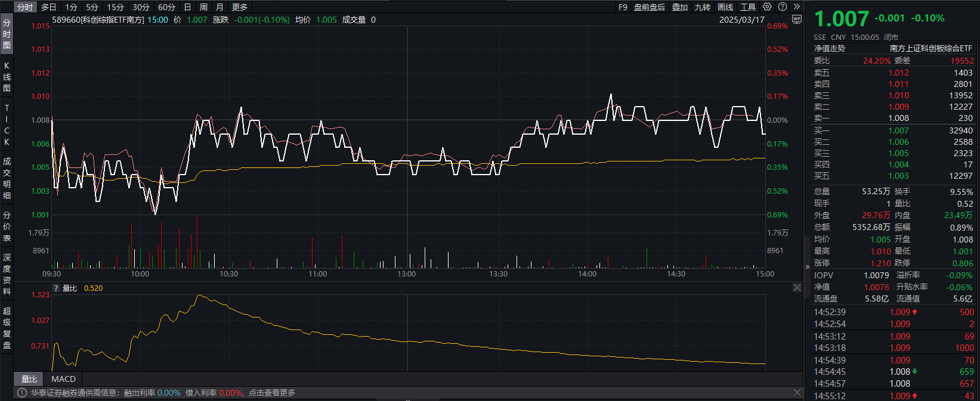Open 分价表 in the left sidebar
The width and height of the screenshot is (980, 401).
(x=7, y=226)
